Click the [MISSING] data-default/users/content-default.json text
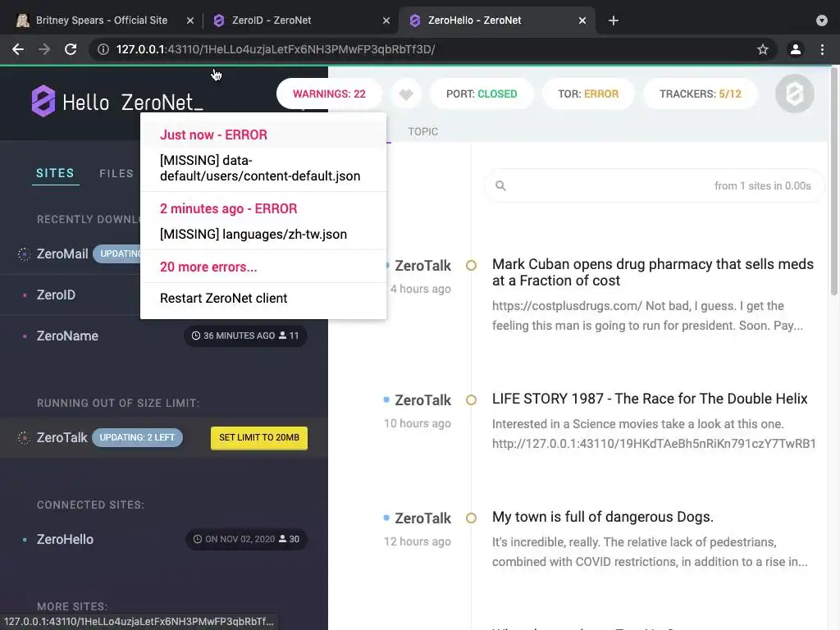Viewport: 840px width, 630px height. click(260, 168)
